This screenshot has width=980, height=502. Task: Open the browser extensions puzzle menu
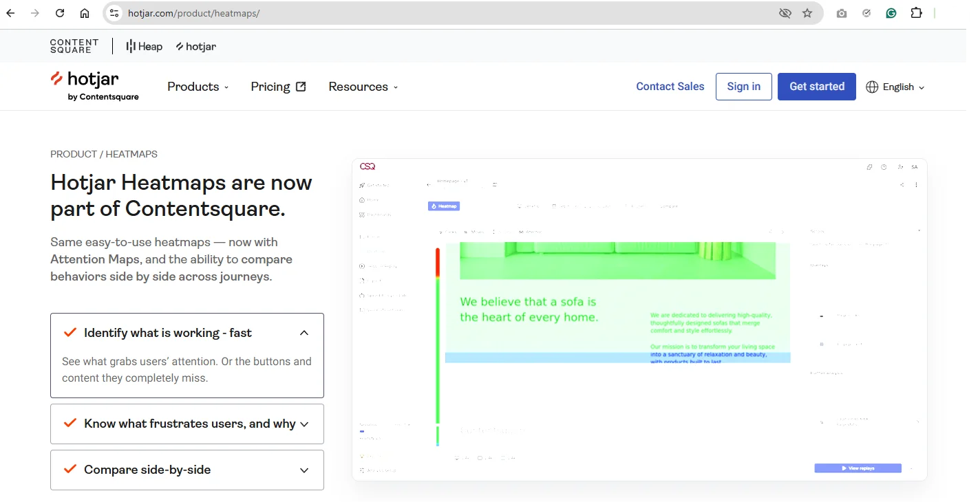[x=916, y=13]
